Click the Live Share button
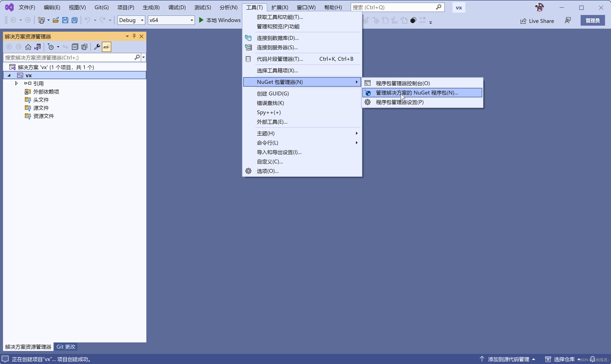611x364 pixels. click(x=537, y=21)
